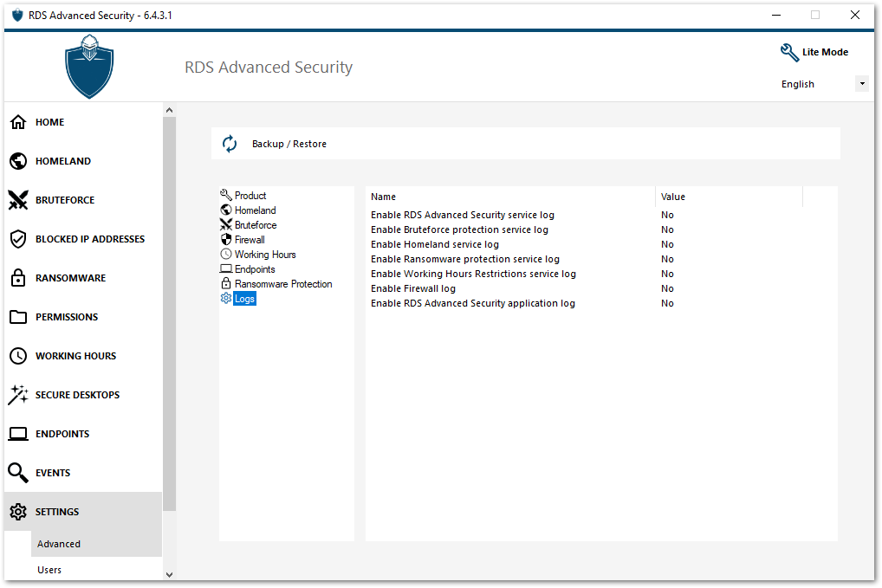This screenshot has height=588, width=882.
Task: Click the No value for Firewall log
Action: coord(667,288)
